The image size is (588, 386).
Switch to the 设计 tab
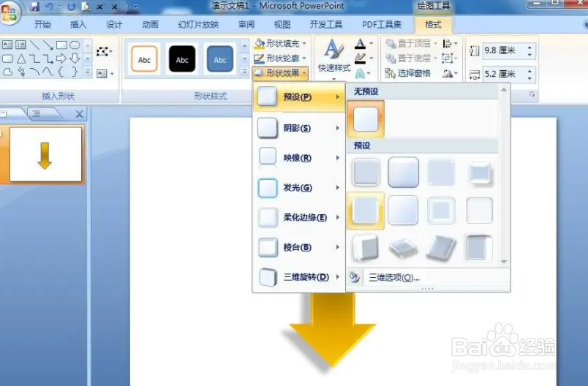click(114, 25)
